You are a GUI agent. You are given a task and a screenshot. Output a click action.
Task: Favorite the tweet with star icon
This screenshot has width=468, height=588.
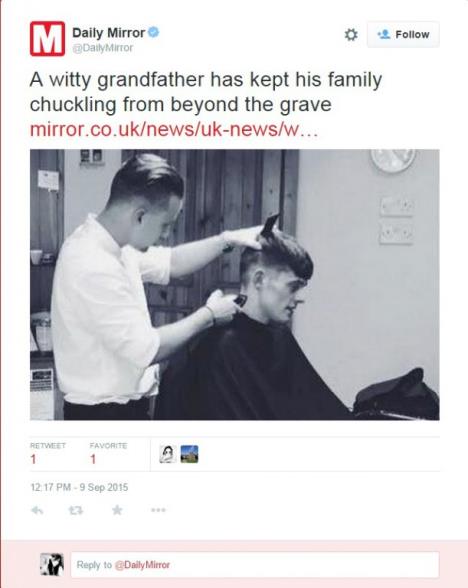coord(117,510)
